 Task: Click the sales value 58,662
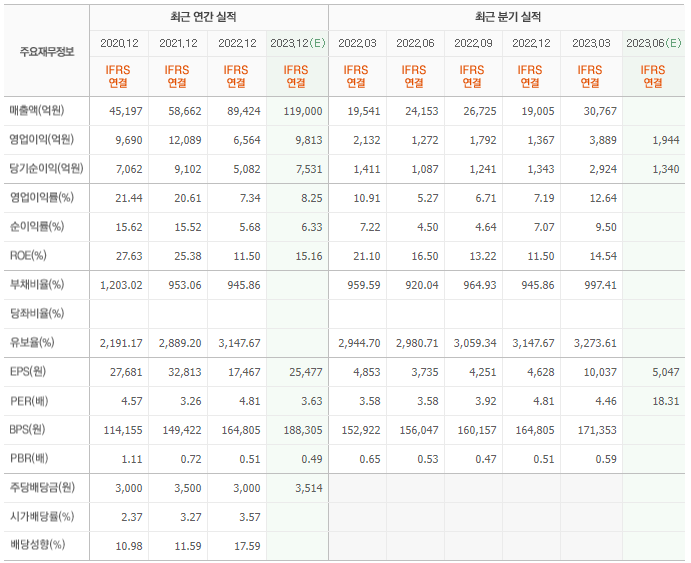pos(185,111)
